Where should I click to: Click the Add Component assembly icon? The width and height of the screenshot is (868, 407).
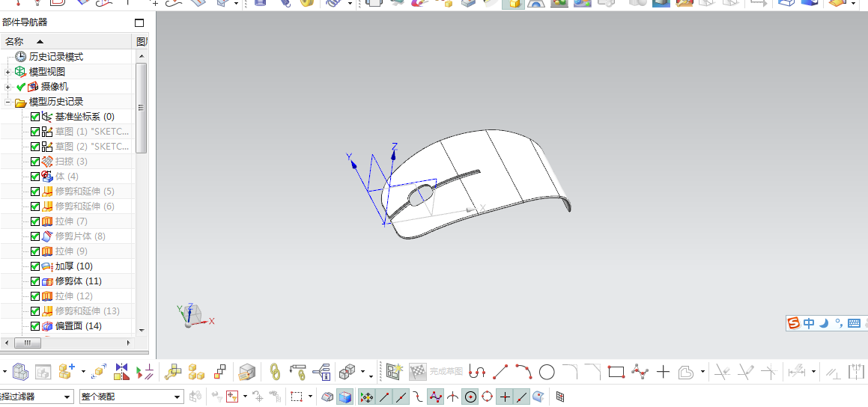point(67,372)
